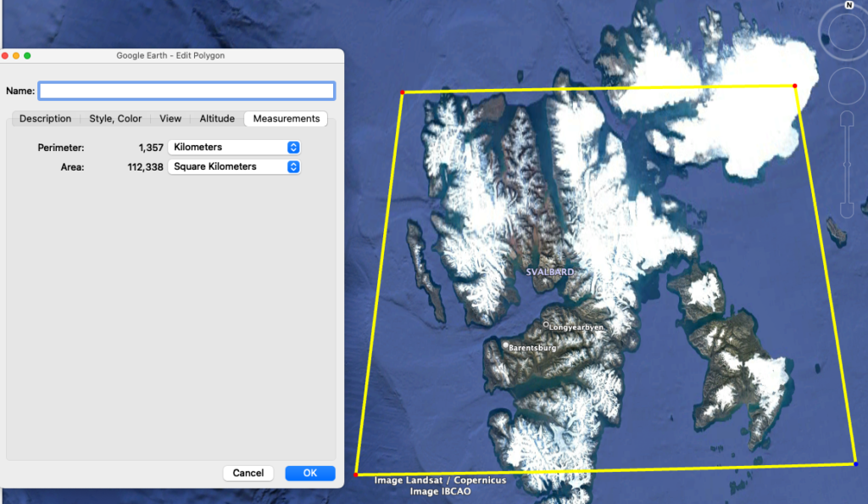Click the SVALBARD region label
868x504 pixels.
[551, 270]
